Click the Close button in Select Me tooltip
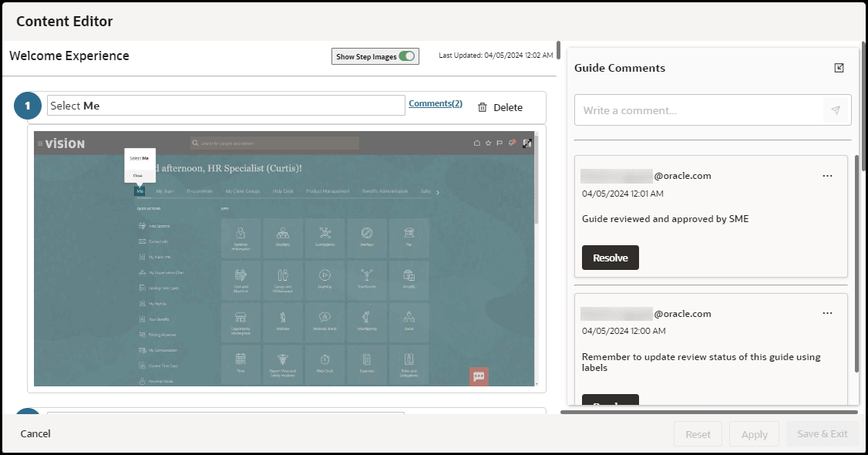 pos(138,176)
